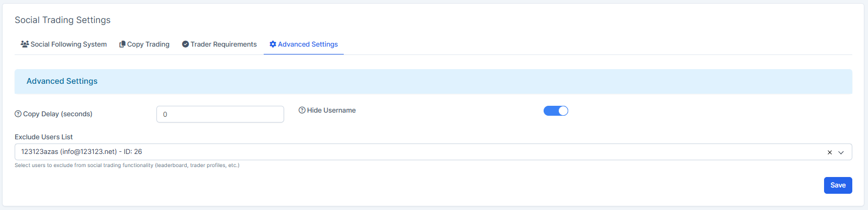Toggle the Hide Username switch

point(556,110)
